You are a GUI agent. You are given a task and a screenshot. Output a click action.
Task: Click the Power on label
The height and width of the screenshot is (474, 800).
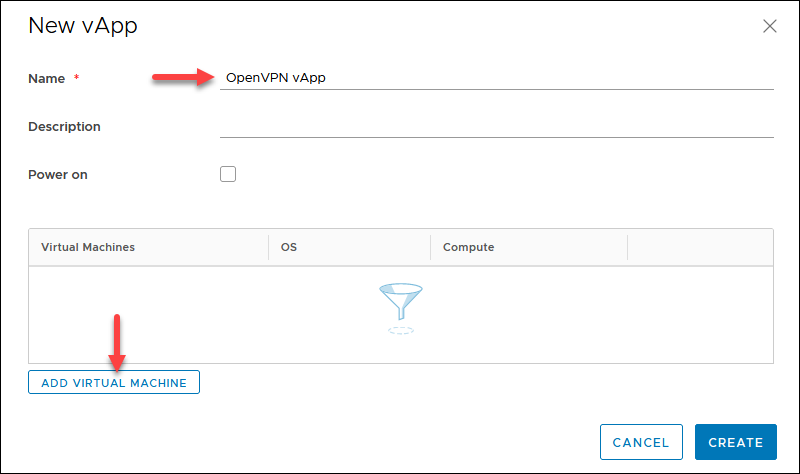point(58,174)
